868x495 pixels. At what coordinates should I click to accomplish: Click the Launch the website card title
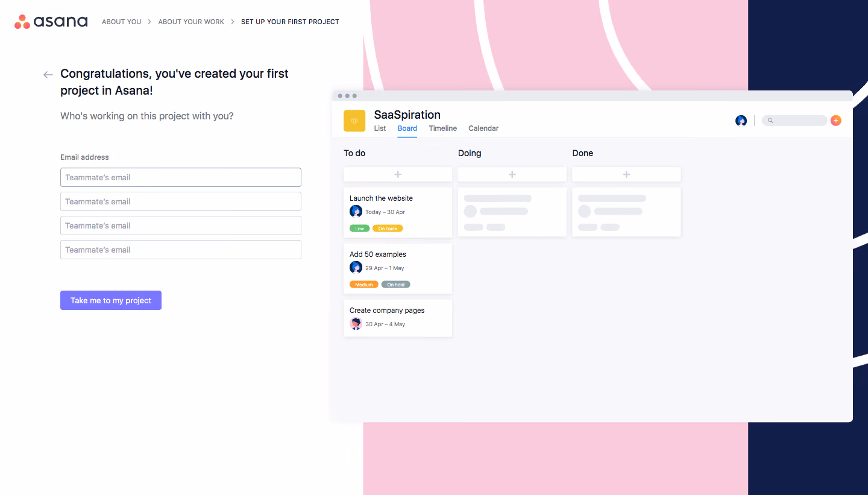(x=381, y=198)
